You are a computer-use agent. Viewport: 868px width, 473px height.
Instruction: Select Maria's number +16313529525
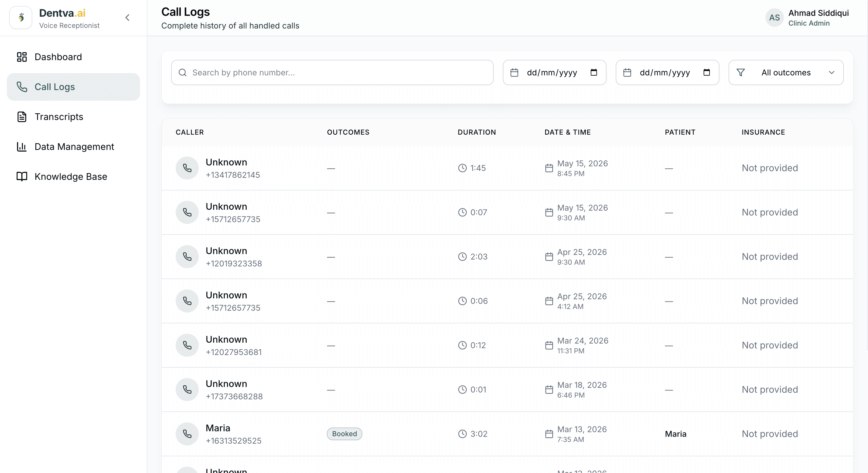click(234, 441)
